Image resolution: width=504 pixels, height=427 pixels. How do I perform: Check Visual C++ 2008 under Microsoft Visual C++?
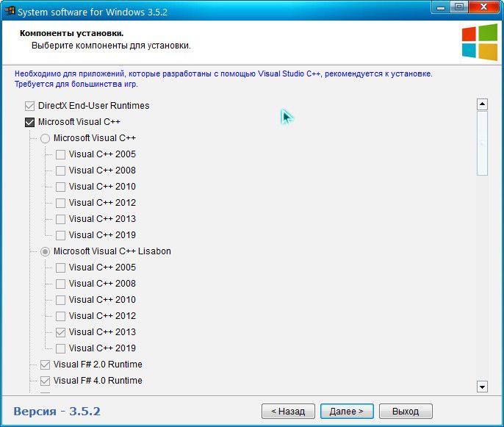60,171
